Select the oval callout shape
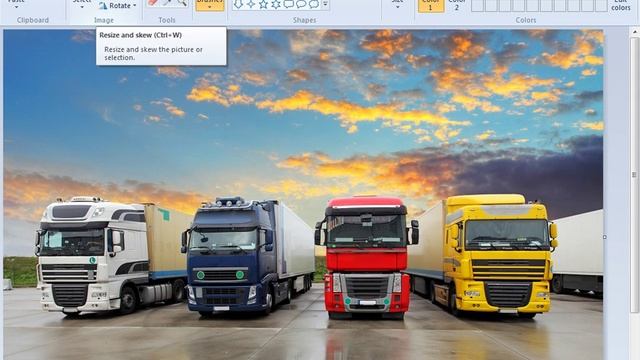Viewport: 640px width, 360px height. (x=301, y=4)
